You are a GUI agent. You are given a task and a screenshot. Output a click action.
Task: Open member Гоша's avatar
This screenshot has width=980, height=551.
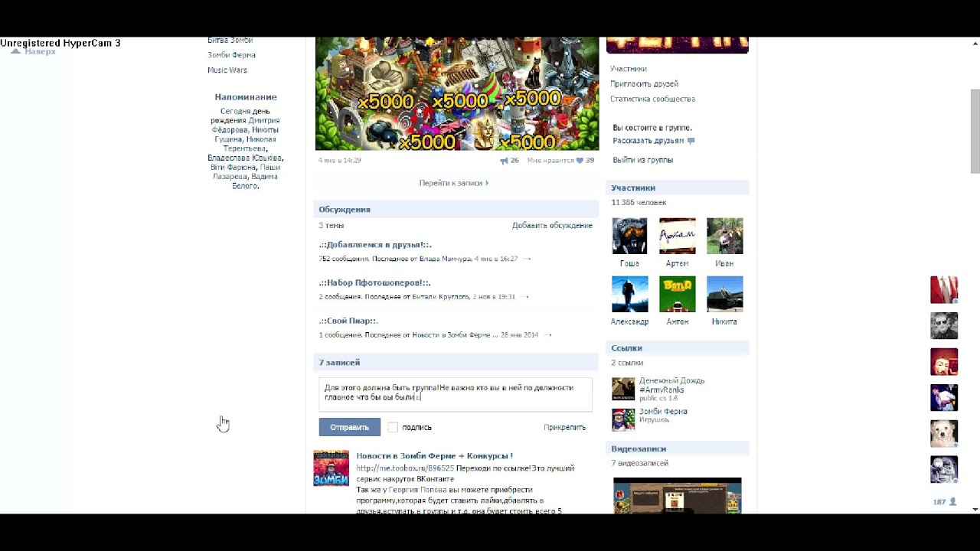pos(629,236)
